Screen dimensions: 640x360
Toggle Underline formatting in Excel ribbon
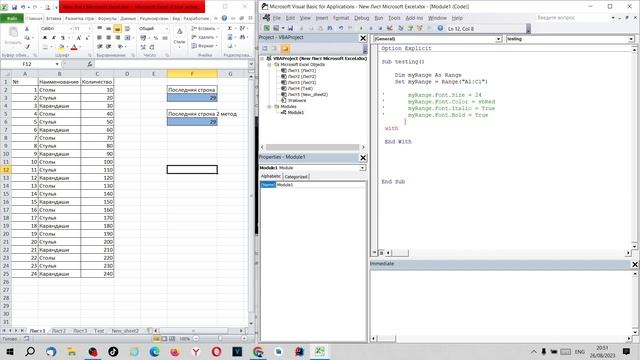(x=62, y=38)
